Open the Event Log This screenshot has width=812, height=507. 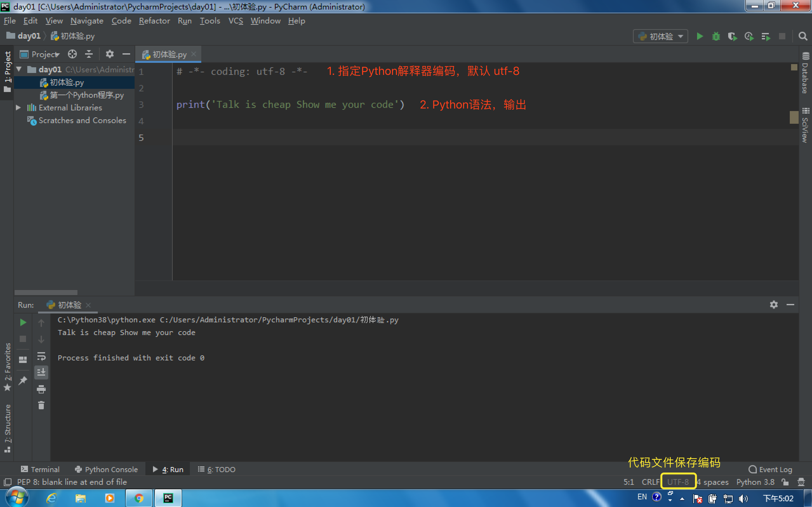tap(770, 469)
